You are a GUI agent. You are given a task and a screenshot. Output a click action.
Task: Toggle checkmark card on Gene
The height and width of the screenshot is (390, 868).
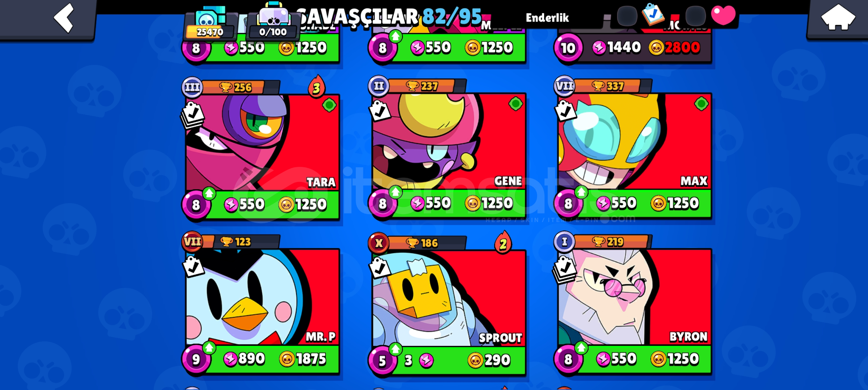click(x=379, y=111)
